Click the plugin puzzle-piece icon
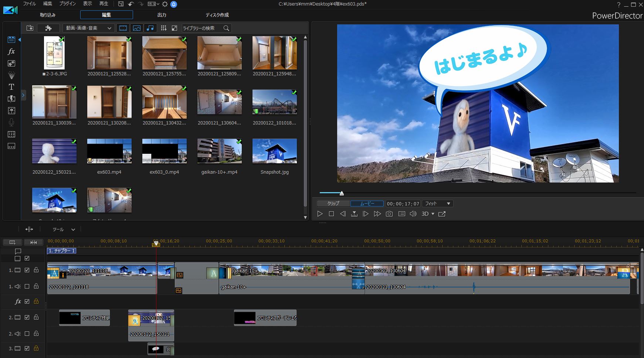Screen dimensions: 644x358 click(x=48, y=28)
